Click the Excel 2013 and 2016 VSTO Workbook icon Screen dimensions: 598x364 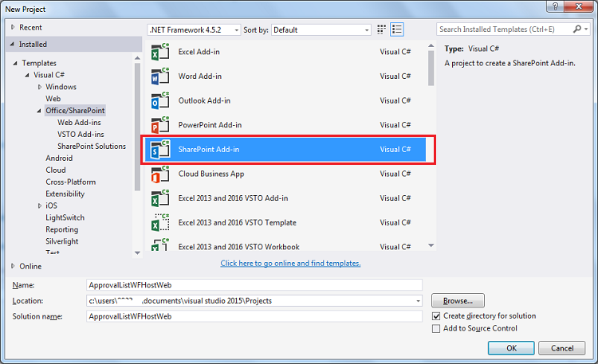pos(159,245)
